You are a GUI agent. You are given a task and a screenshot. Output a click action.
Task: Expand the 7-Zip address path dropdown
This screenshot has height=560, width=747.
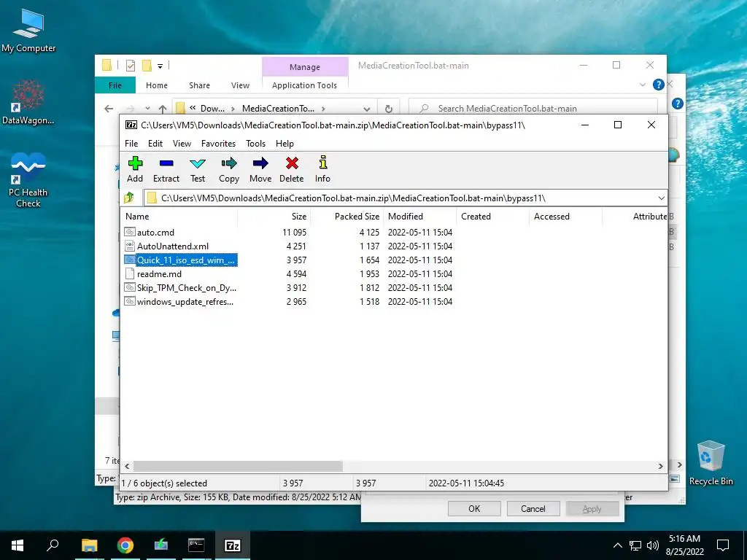[661, 198]
